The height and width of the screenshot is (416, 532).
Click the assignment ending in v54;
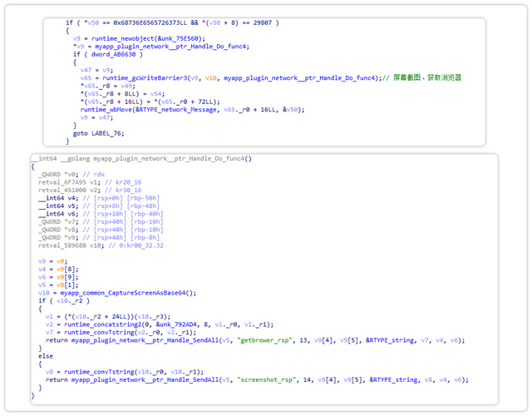point(122,94)
